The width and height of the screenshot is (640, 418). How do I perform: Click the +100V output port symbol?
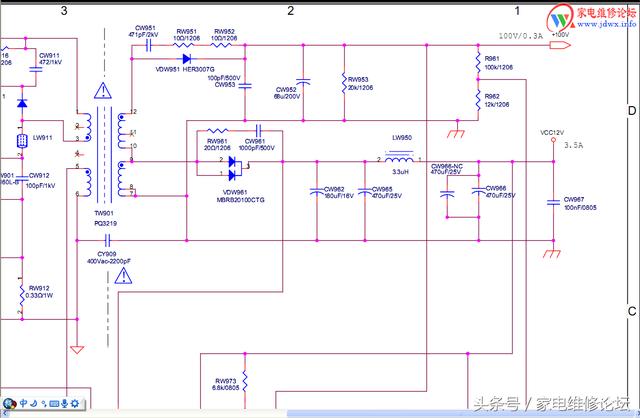pyautogui.click(x=560, y=45)
